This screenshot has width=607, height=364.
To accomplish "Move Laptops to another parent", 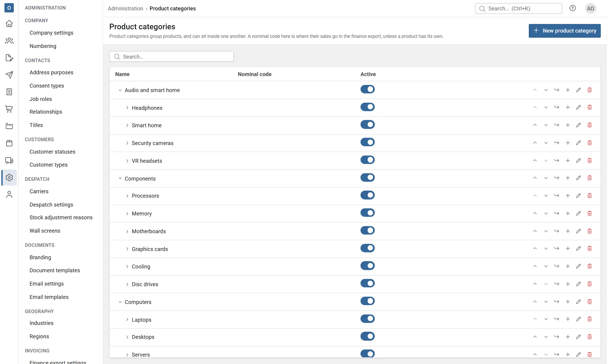I will (x=557, y=319).
